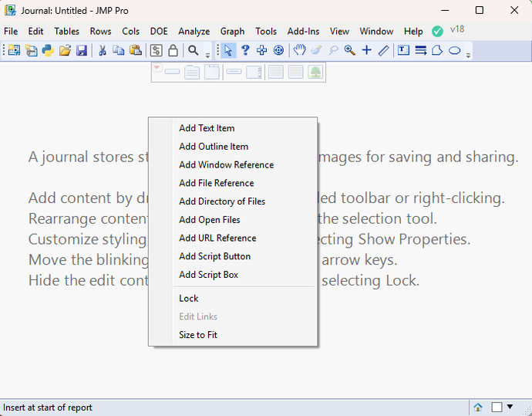Select the Magnifier zoom tool
Viewport: 532px width, 416px height.
[x=350, y=50]
